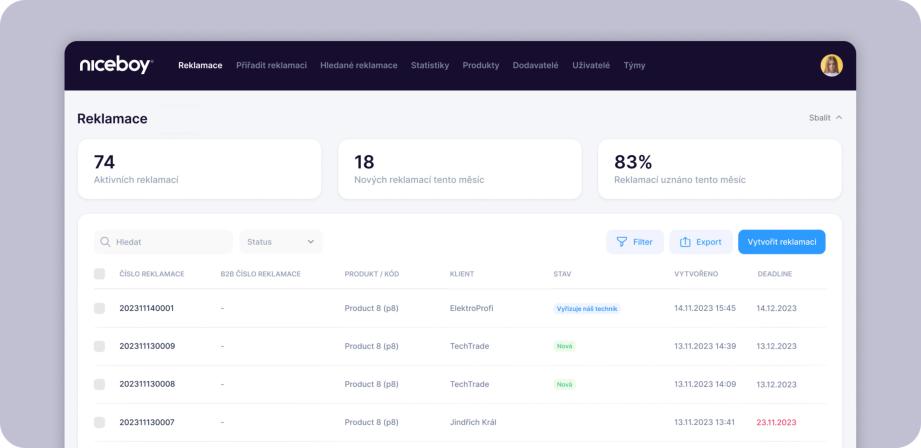Click the search magnifier icon

pyautogui.click(x=105, y=242)
